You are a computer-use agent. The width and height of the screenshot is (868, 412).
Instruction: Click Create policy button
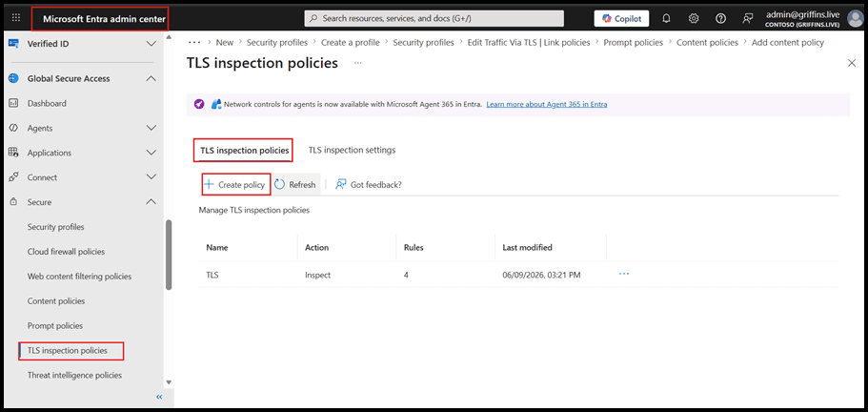[x=236, y=185]
